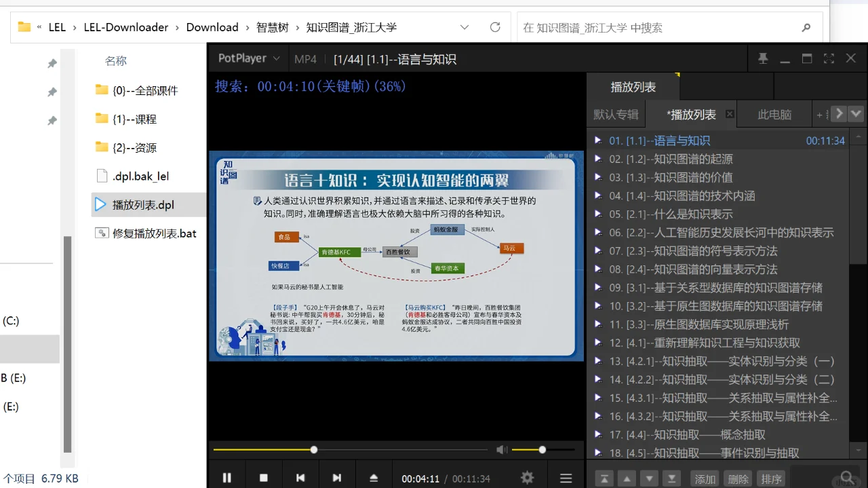Select playlist item 07. [2.3]--知识图谱的符号表示方法

[717, 250]
